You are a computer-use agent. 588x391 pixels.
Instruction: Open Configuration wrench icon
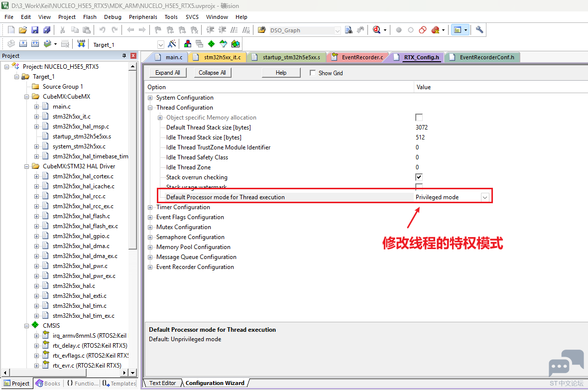[x=479, y=30]
